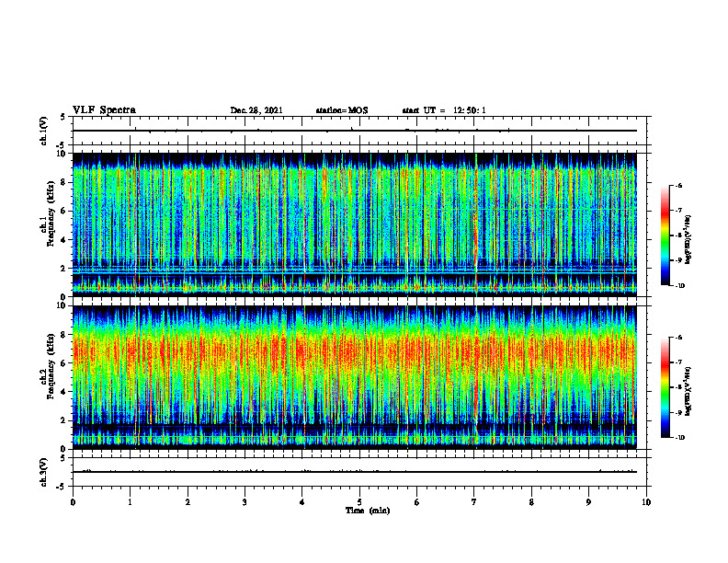The width and height of the screenshot is (728, 563).
Task: Click the 'ch.3(V)' axis label
Action: pyautogui.click(x=44, y=472)
